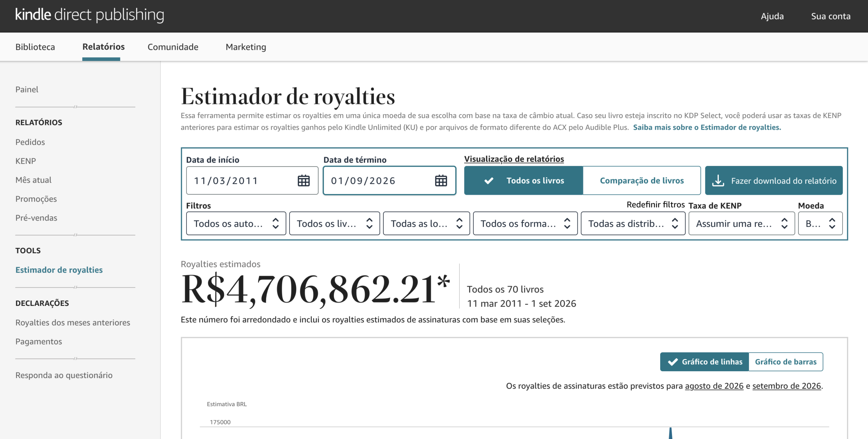Open the Todos os formatos dropdown
This screenshot has width=868, height=439.
(x=525, y=224)
